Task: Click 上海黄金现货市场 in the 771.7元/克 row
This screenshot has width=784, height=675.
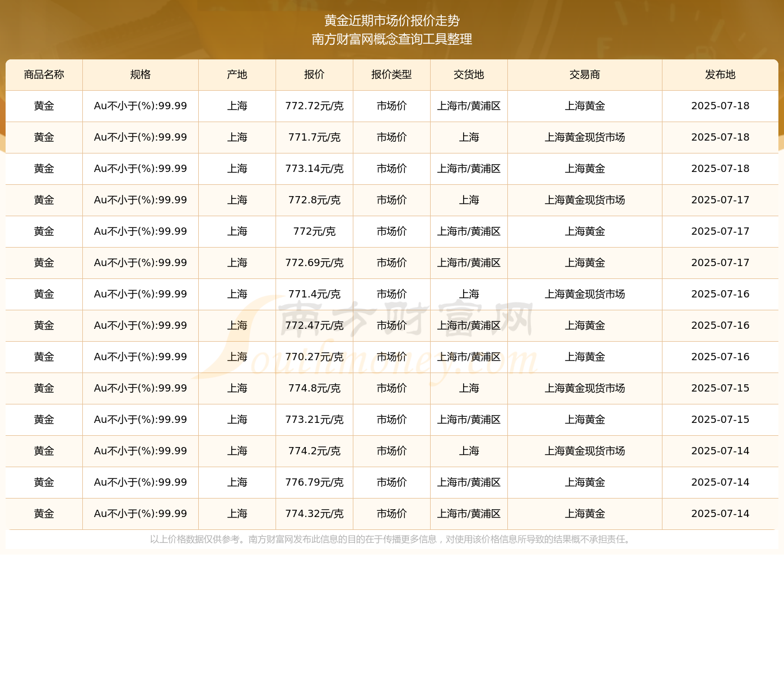Action: coord(585,137)
